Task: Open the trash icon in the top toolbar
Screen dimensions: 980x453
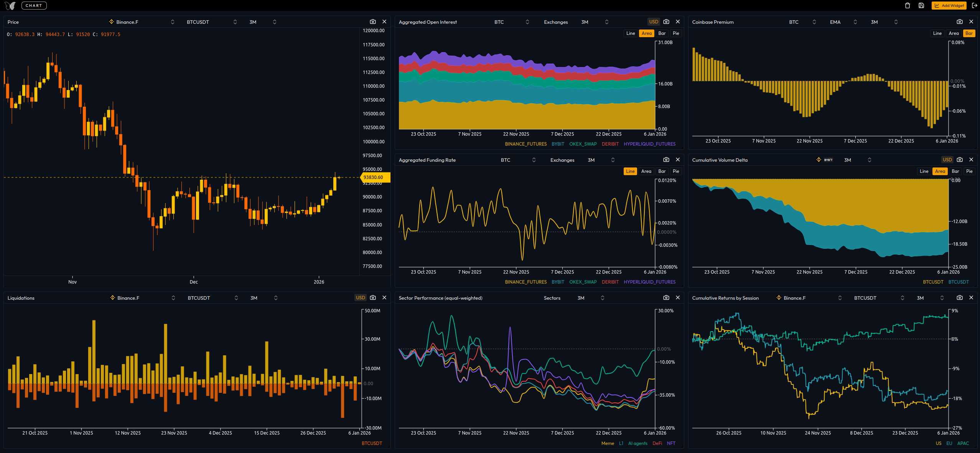Action: click(x=907, y=5)
